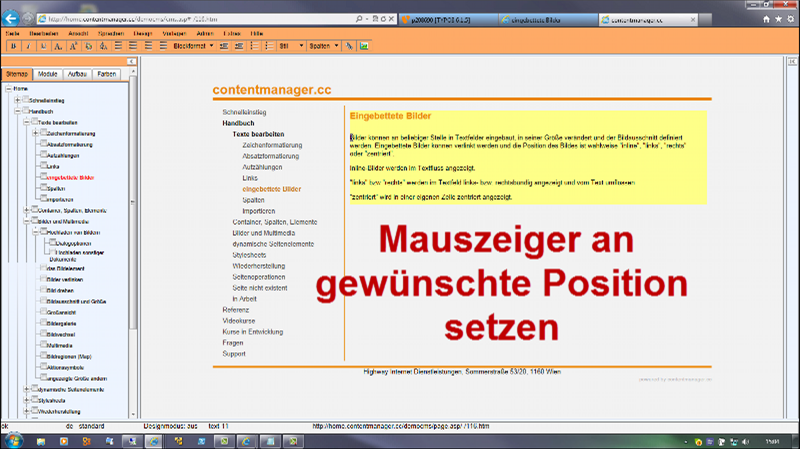Open the Seite menu
This screenshot has width=800, height=449.
12,33
